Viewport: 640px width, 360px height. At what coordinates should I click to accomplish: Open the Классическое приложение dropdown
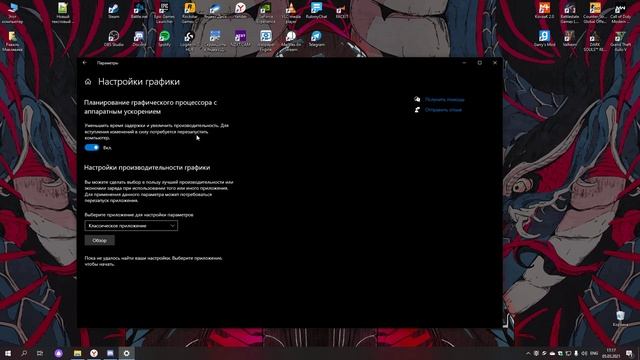131,226
